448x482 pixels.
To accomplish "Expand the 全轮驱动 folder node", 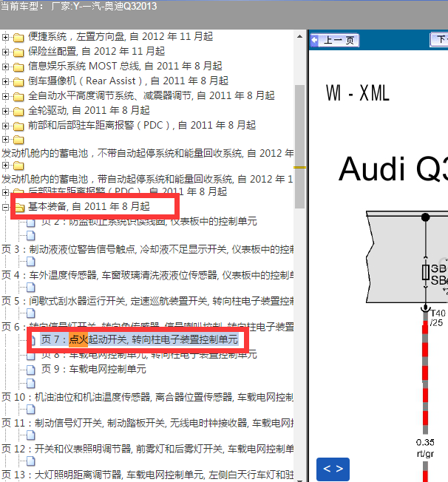I will [5, 111].
